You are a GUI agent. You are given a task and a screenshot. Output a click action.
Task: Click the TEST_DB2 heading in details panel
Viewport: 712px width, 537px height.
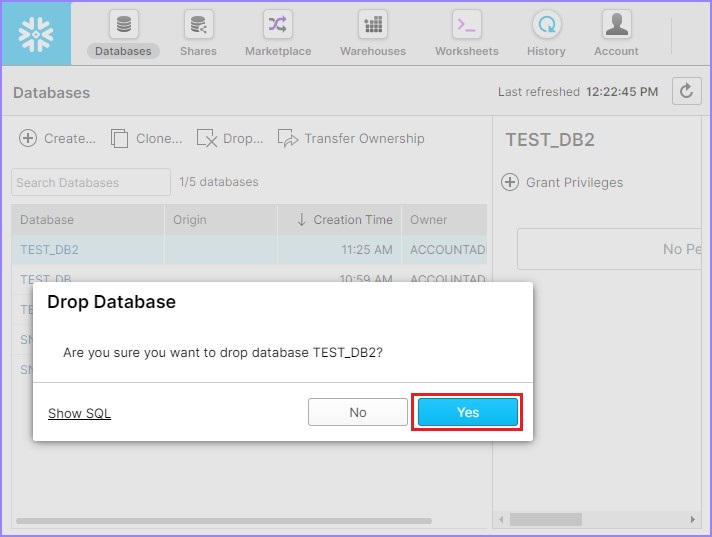click(550, 140)
